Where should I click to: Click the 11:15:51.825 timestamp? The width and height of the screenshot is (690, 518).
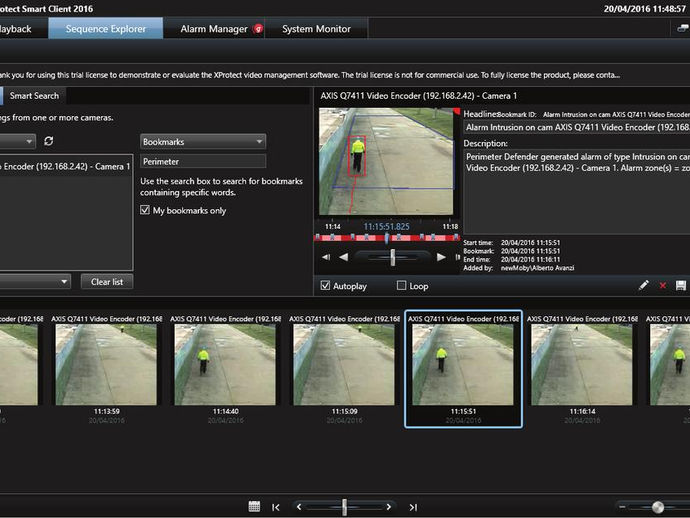click(x=386, y=226)
